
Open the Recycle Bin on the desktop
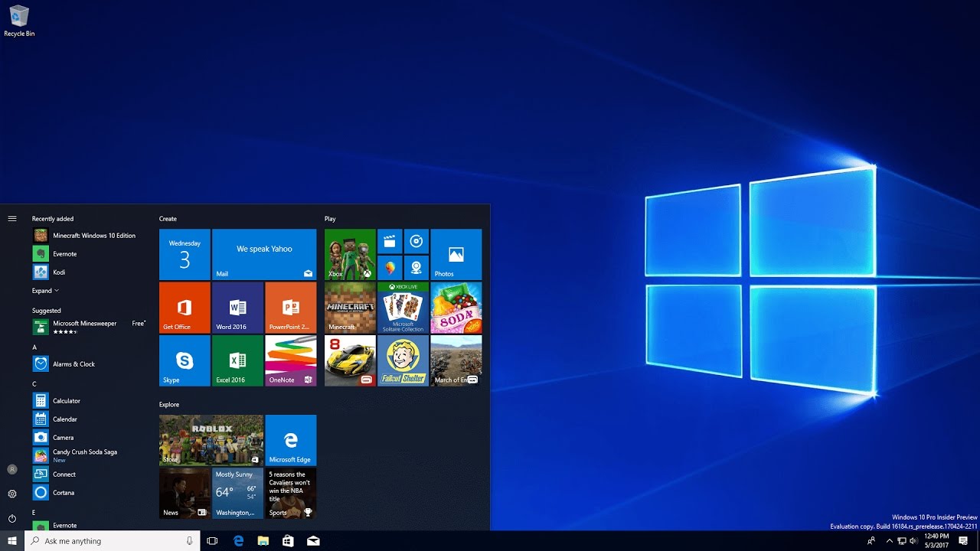pos(19,21)
